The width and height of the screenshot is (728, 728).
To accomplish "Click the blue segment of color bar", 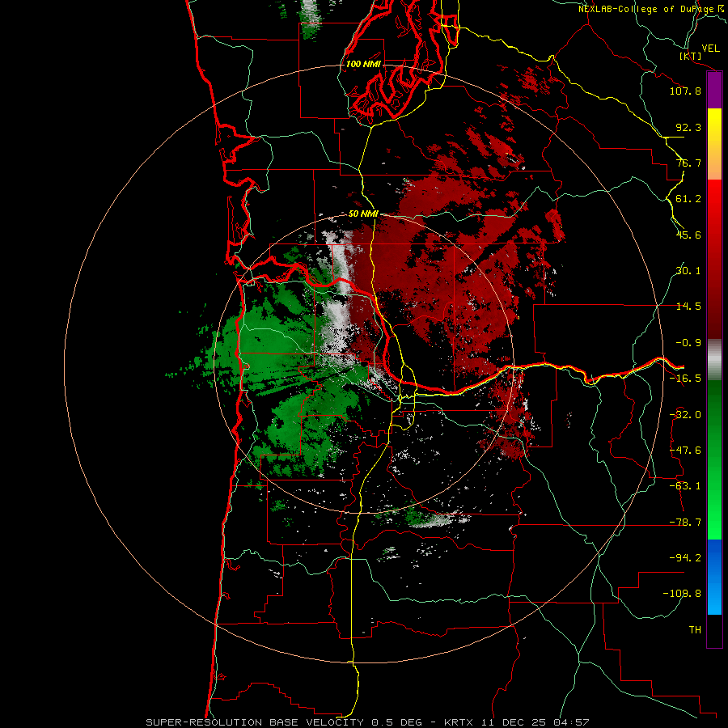I will (714, 577).
